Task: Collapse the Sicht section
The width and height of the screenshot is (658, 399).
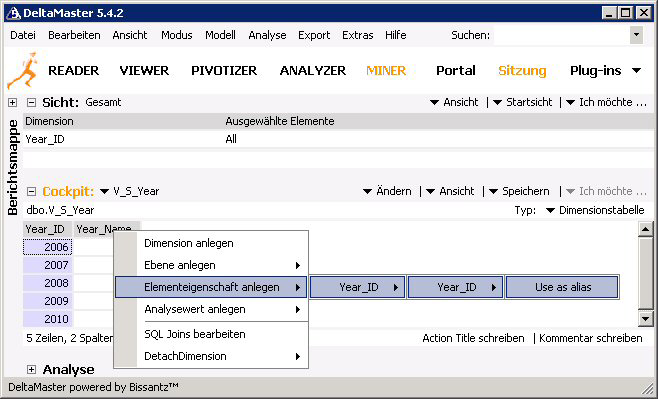Action: [x=31, y=102]
